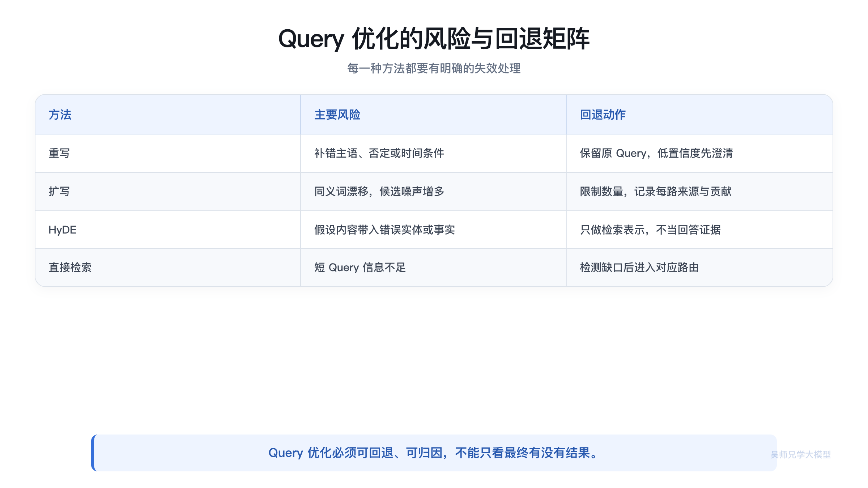Image resolution: width=868 pixels, height=488 pixels.
Task: Click the cell '保留原 Query，低置信度先澄清'
Action: pyautogui.click(x=699, y=153)
